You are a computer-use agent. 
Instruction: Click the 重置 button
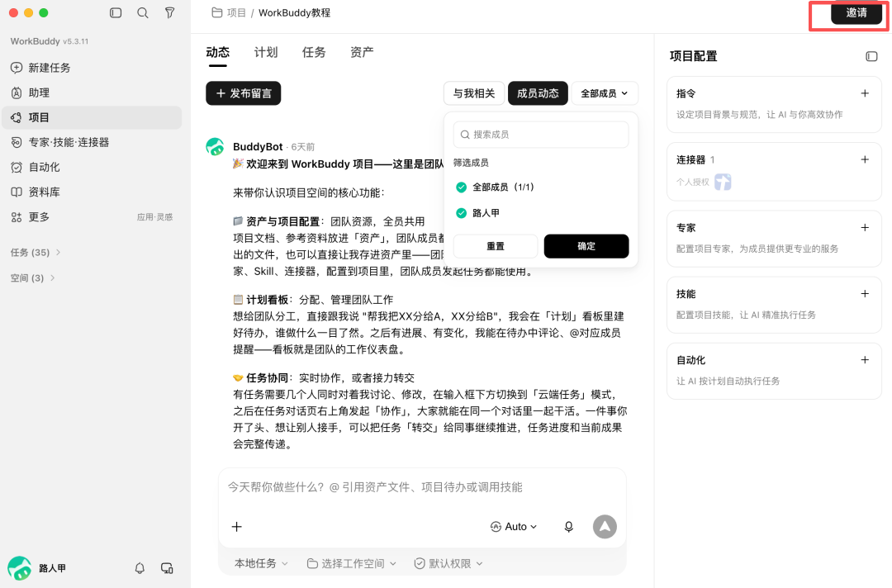[496, 246]
